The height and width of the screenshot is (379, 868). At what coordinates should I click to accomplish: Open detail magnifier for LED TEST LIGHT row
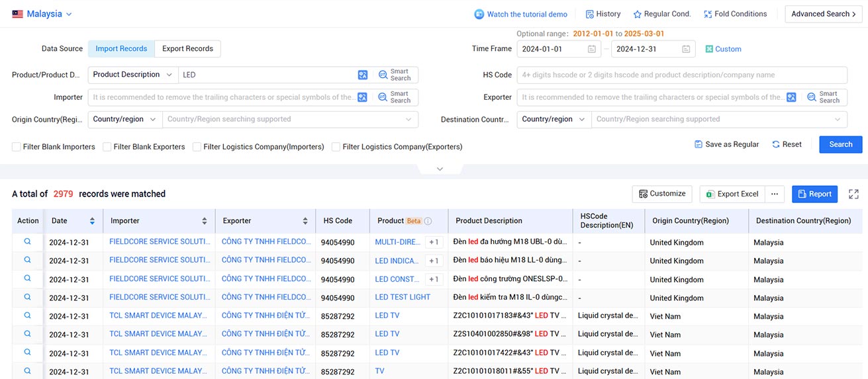(x=28, y=297)
